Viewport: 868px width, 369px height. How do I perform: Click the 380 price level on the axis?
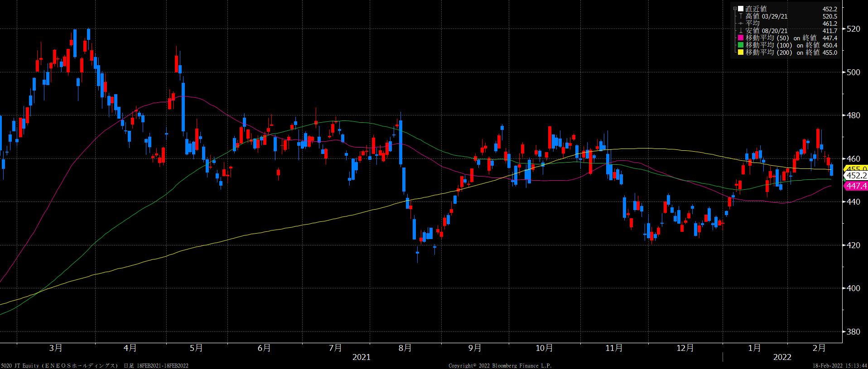tap(853, 331)
